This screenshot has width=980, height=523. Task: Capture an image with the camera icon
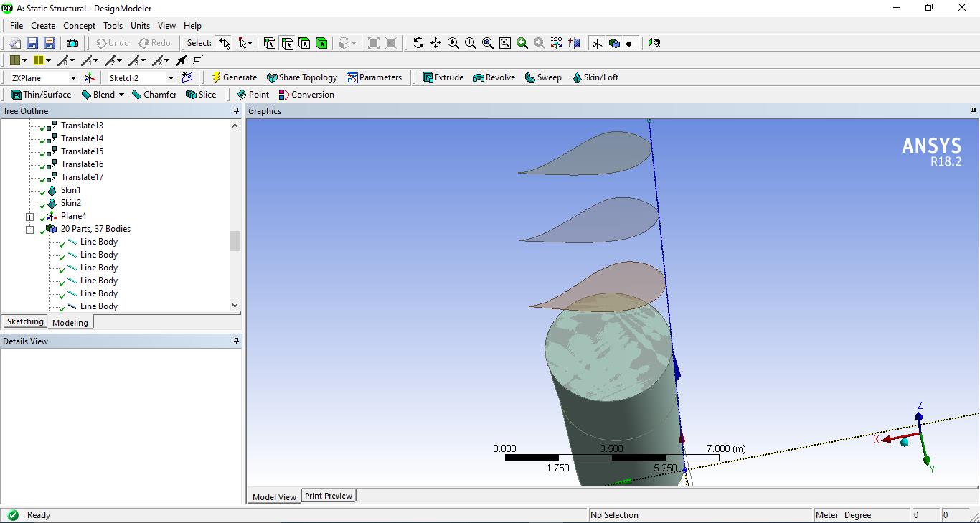(72, 42)
